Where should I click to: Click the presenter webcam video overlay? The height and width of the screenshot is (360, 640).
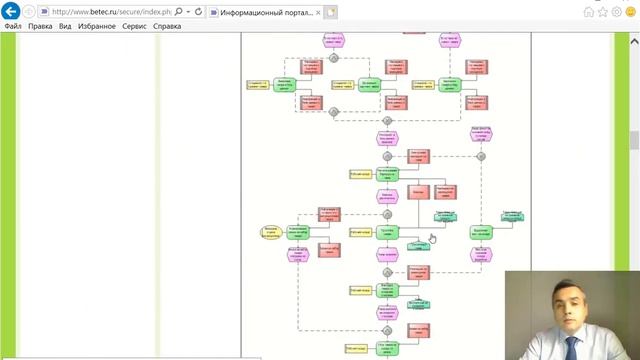pos(572,315)
